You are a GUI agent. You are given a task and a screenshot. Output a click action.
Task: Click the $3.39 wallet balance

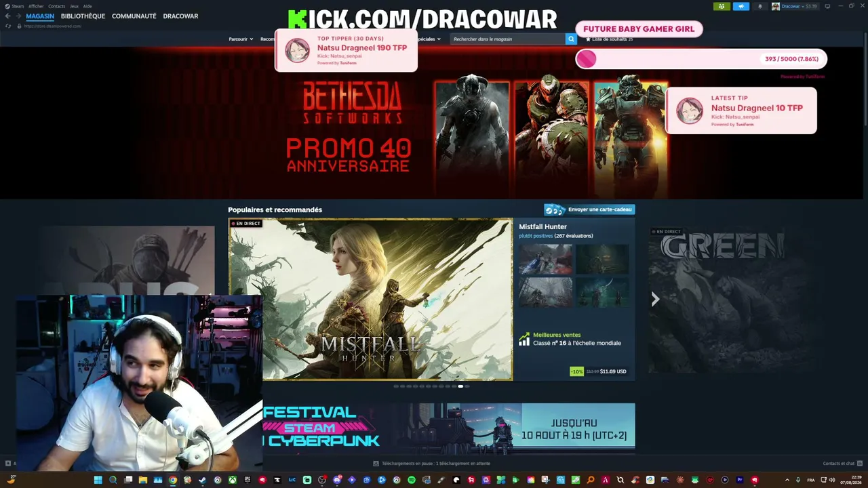tap(811, 6)
